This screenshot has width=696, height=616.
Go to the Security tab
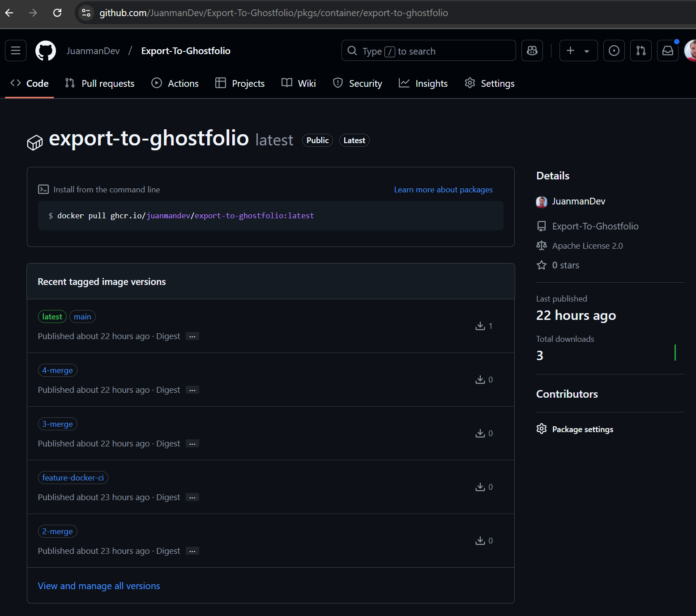[357, 84]
